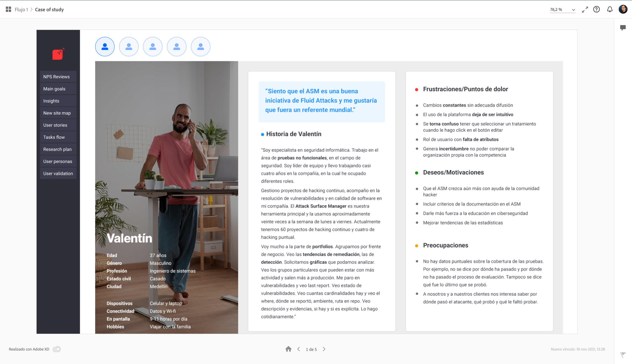Click the home icon in navigation
The width and height of the screenshot is (632, 364).
click(288, 349)
